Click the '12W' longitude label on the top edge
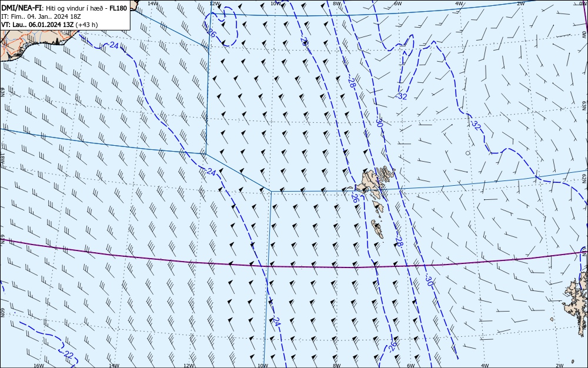 [214, 4]
